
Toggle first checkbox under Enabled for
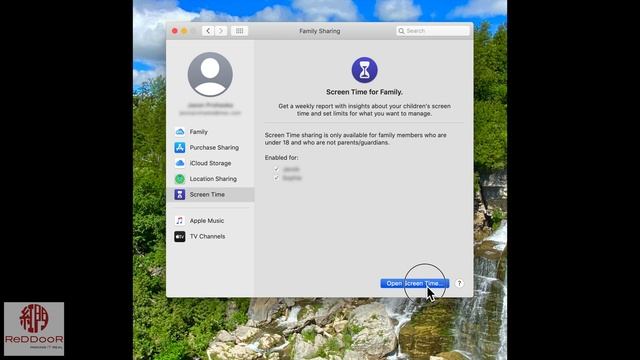276,169
